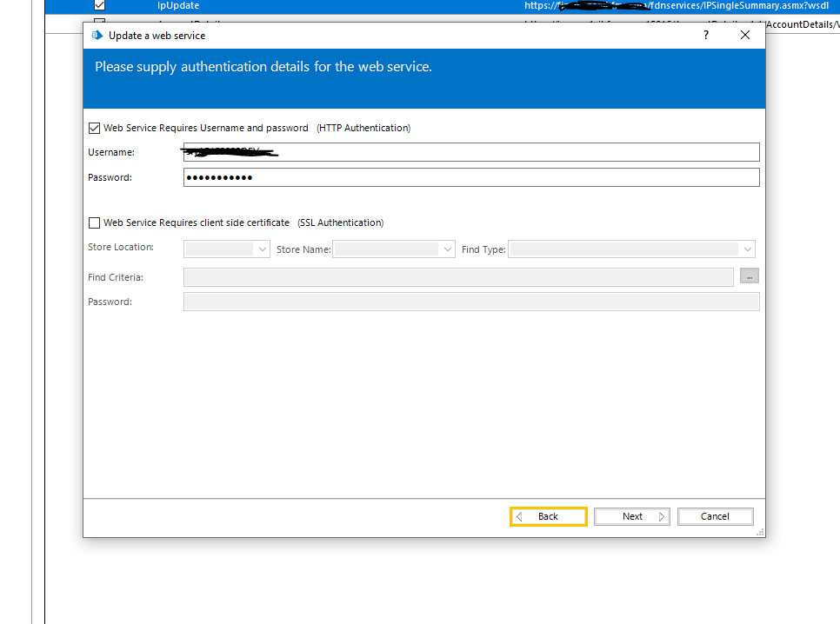Viewport: 840px width, 624px height.
Task: Click the IPSingleSummary.asmx?wsdl URL text
Action: click(676, 5)
